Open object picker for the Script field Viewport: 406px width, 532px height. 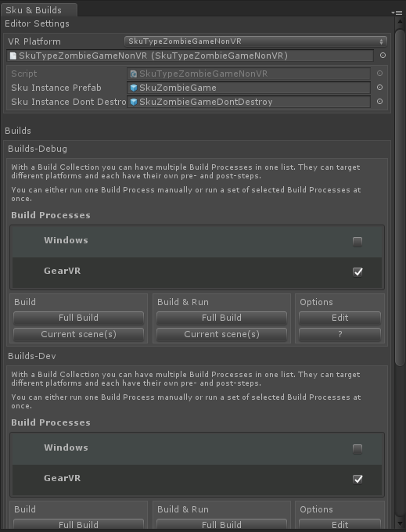(x=380, y=74)
